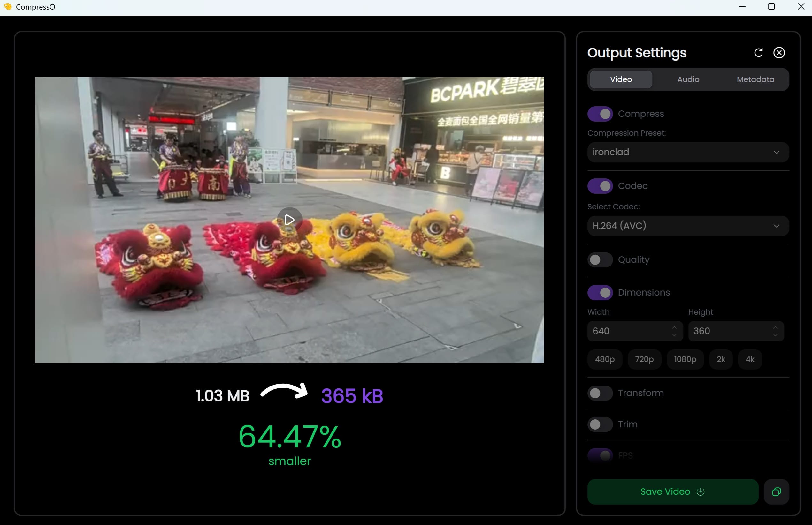812x525 pixels.
Task: Expand the H.264 (AVC) codec dropdown
Action: tap(688, 226)
